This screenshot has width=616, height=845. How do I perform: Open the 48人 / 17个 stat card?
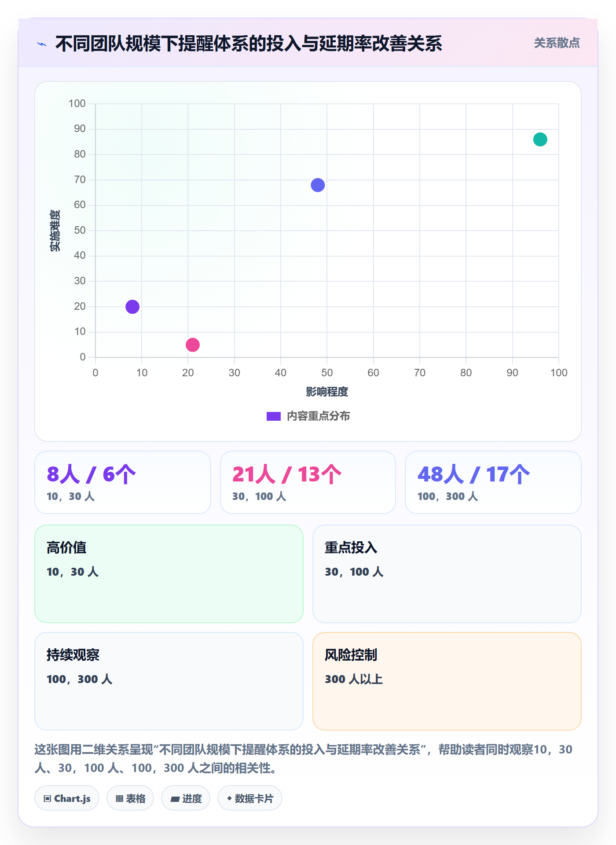[493, 482]
